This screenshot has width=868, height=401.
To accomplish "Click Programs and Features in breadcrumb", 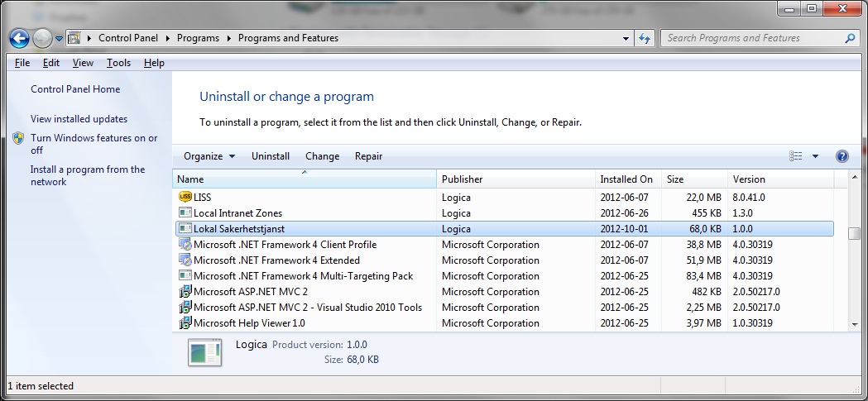I will coord(288,38).
